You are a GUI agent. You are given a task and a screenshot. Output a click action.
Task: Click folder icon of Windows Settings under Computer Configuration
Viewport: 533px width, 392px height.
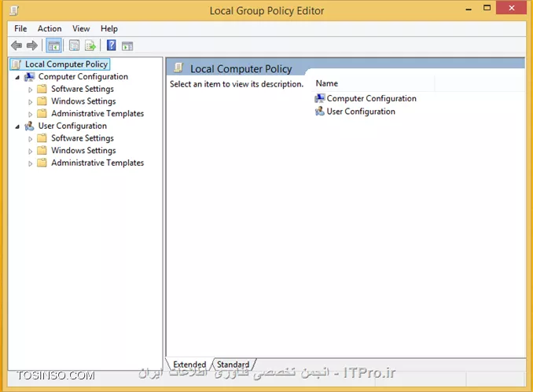pyautogui.click(x=42, y=101)
